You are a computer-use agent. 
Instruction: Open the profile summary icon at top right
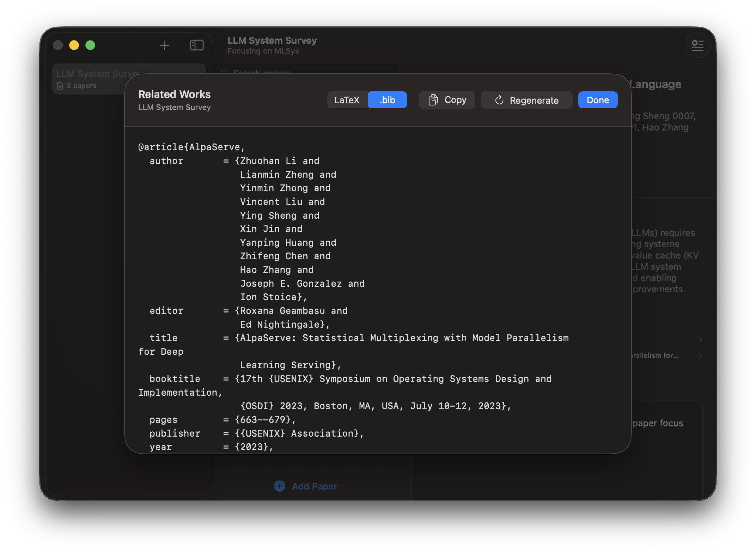click(x=697, y=45)
